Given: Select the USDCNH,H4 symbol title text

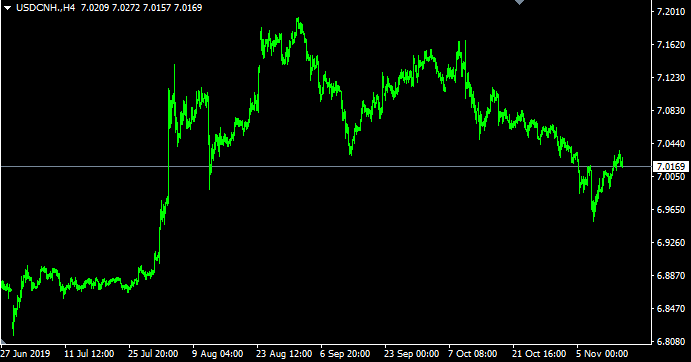Looking at the screenshot, I should [x=45, y=8].
